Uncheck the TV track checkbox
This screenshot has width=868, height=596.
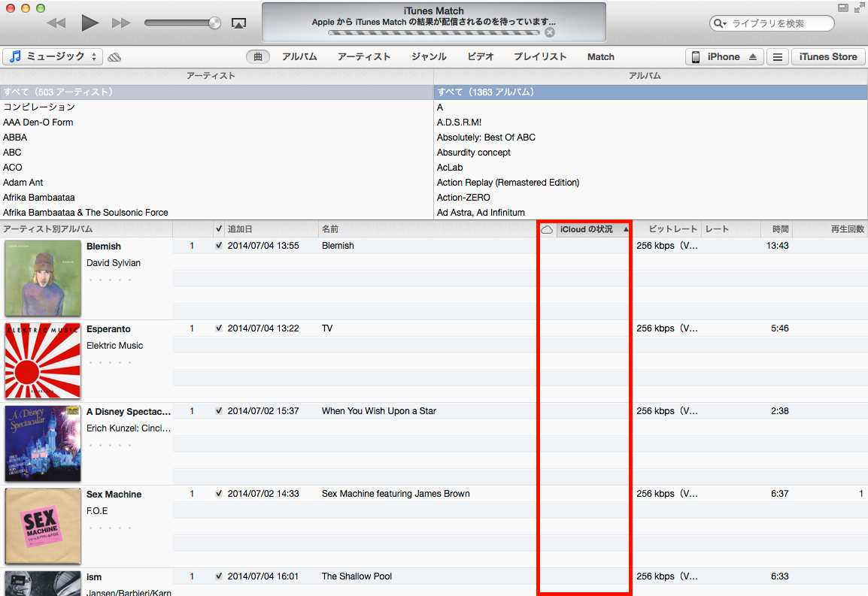pos(219,328)
